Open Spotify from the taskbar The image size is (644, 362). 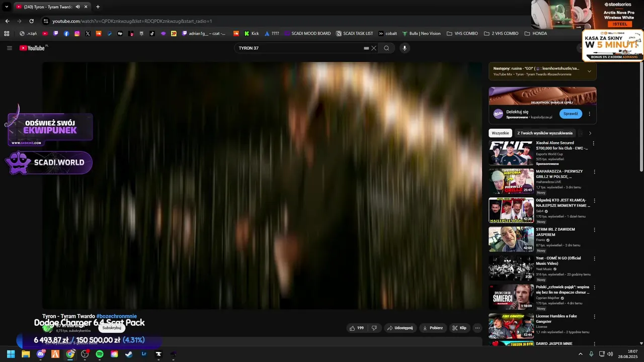(100, 354)
